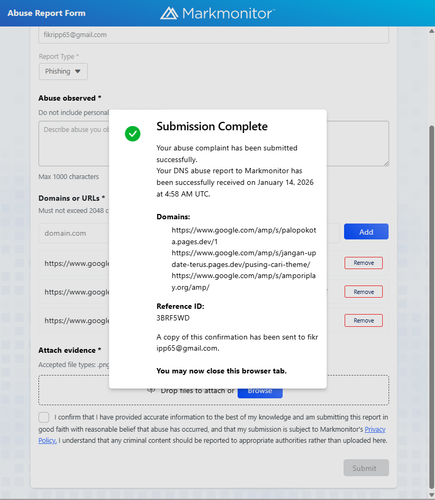Click the scrollbar up arrow

(431, 31)
